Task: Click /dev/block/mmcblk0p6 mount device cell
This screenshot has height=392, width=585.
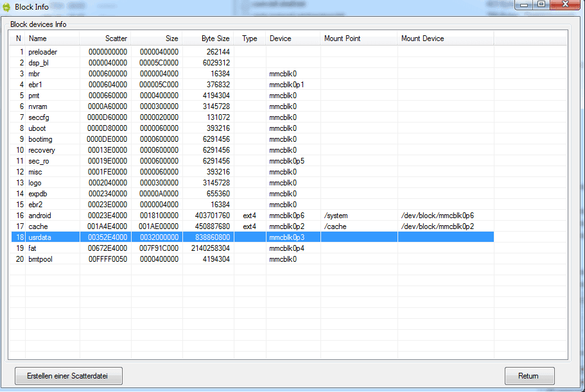Action: click(437, 216)
